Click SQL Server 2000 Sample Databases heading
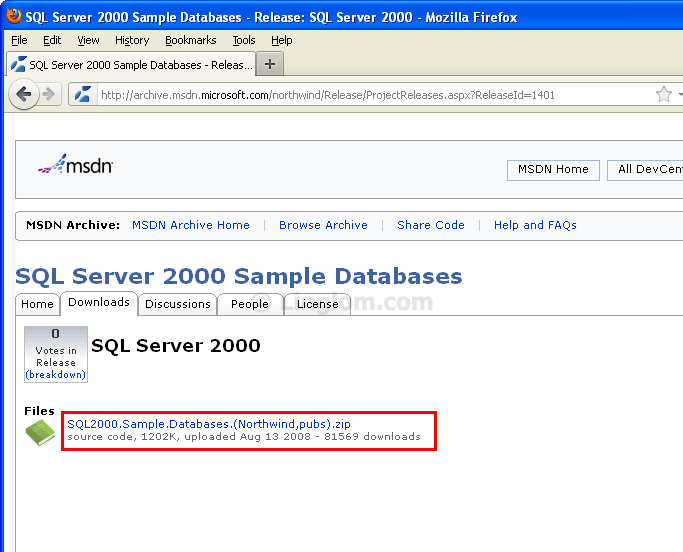The height and width of the screenshot is (552, 683). 239,276
